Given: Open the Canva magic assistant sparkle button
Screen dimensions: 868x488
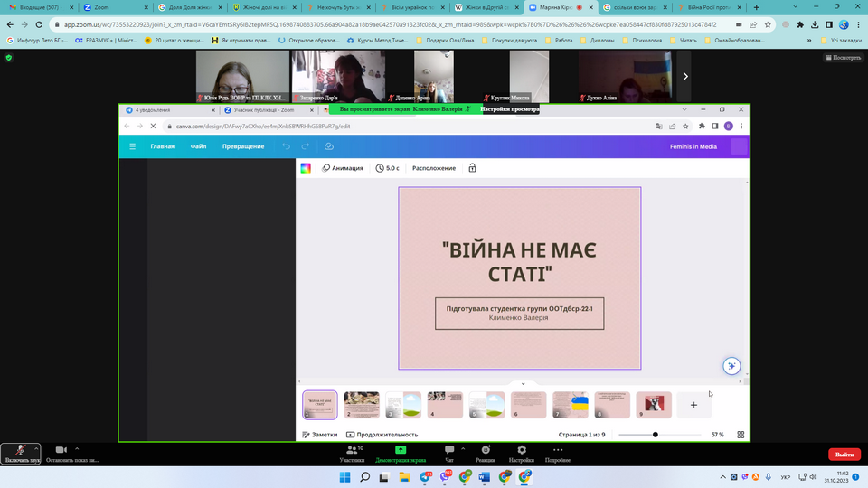Looking at the screenshot, I should pos(731,366).
